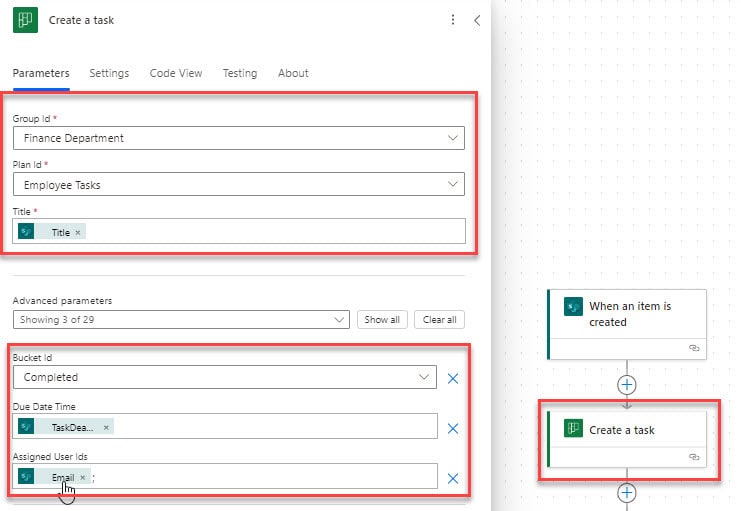Click inside the Title input field

click(239, 231)
